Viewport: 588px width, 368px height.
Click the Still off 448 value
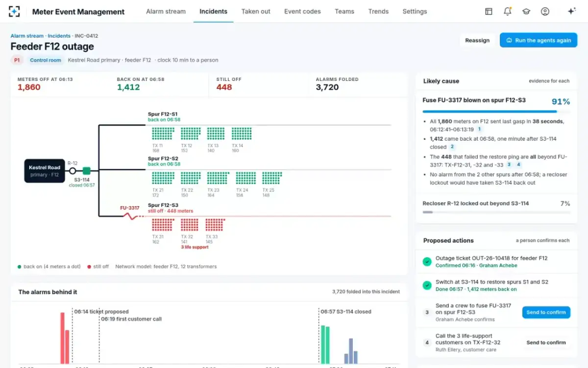pyautogui.click(x=224, y=87)
